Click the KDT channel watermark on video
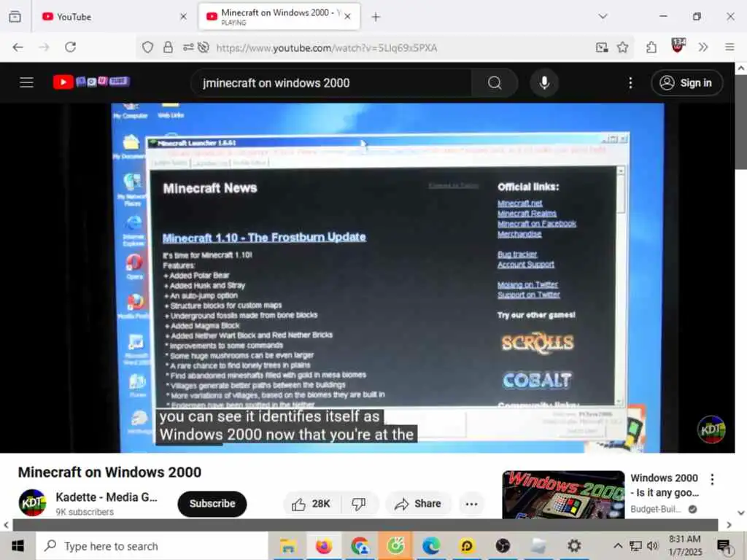 coord(711,429)
